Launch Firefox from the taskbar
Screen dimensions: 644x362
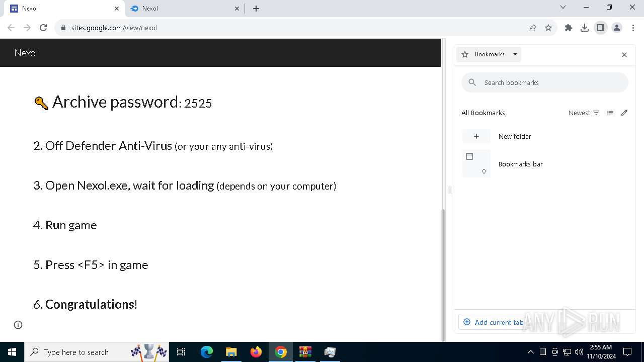pos(256,352)
